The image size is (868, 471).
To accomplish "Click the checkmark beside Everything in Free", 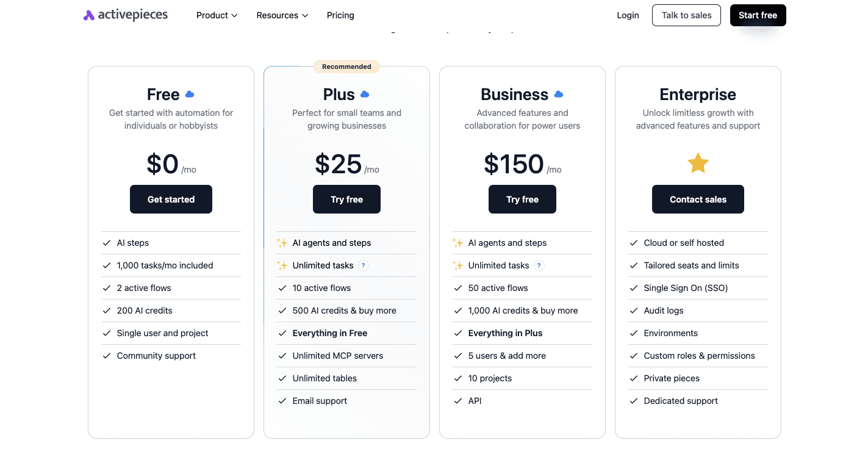I will point(282,333).
